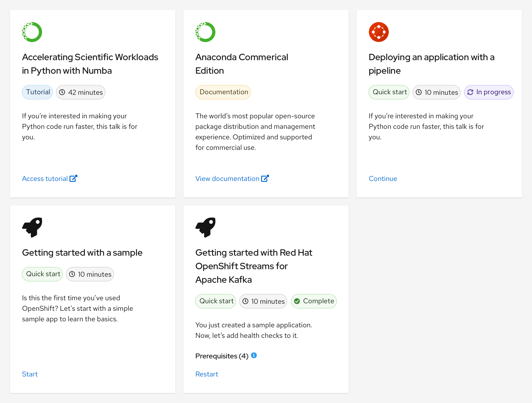Click the Anaconda logo on Commercial Edition card
This screenshot has width=532, height=403.
pyautogui.click(x=205, y=32)
